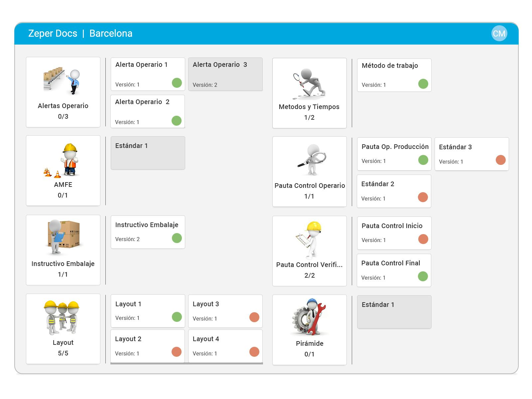Image resolution: width=532 pixels, height=399 pixels.
Task: Open the grayed Estándar 1 card under AMFE
Action: tap(148, 152)
